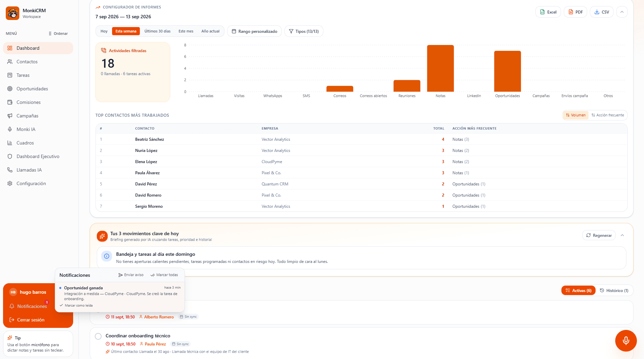Export report as PDF
Image resolution: width=644 pixels, height=359 pixels.
575,12
